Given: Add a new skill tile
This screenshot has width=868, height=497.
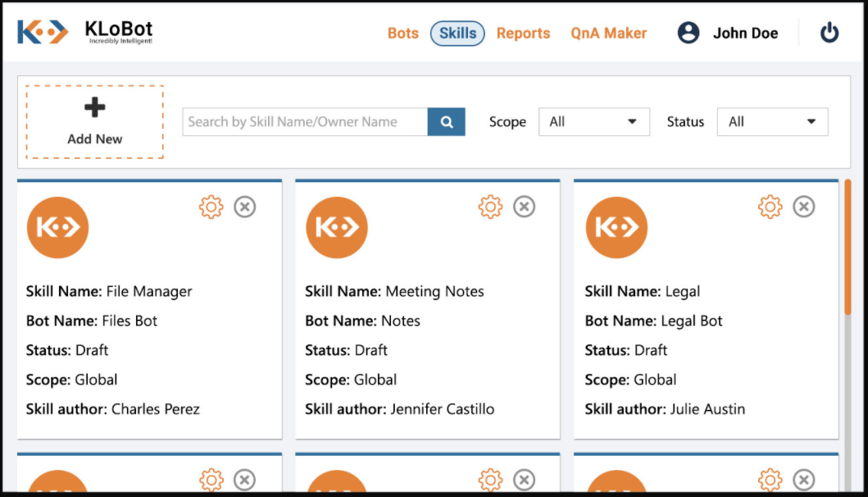Looking at the screenshot, I should 94,122.
